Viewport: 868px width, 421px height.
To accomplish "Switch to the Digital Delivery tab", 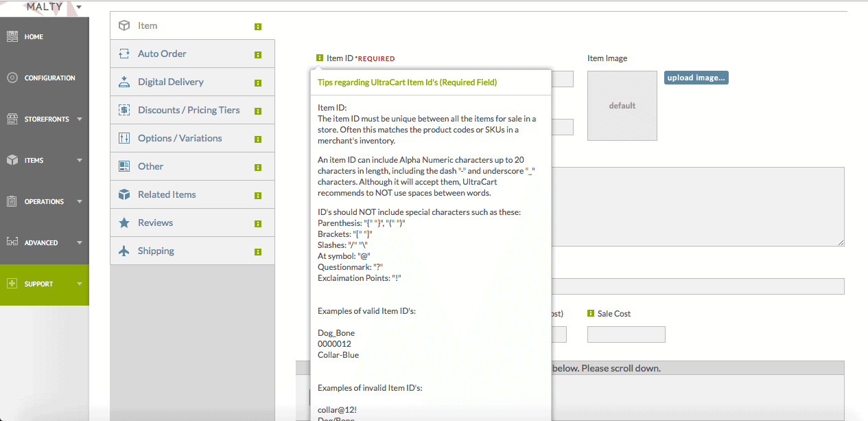I will click(x=192, y=82).
